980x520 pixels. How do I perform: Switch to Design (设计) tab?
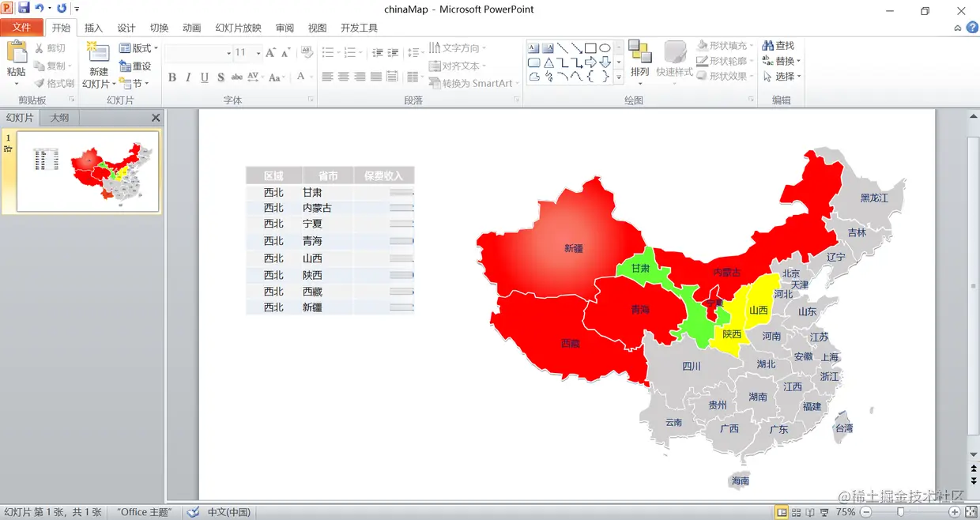tap(126, 28)
